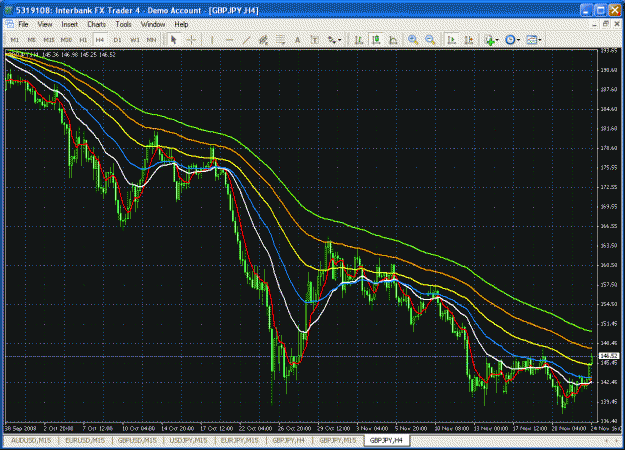The image size is (625, 450).
Task: Set timeframe to W1
Action: [135, 40]
